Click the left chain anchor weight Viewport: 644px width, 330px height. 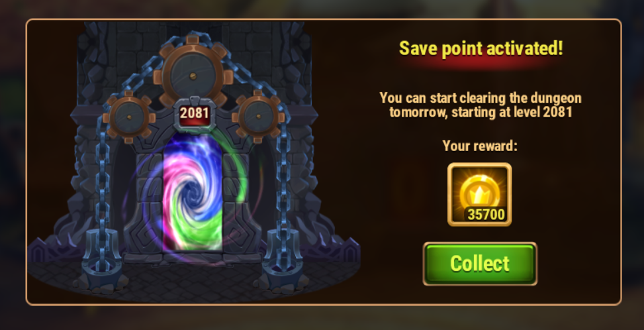coord(101,262)
